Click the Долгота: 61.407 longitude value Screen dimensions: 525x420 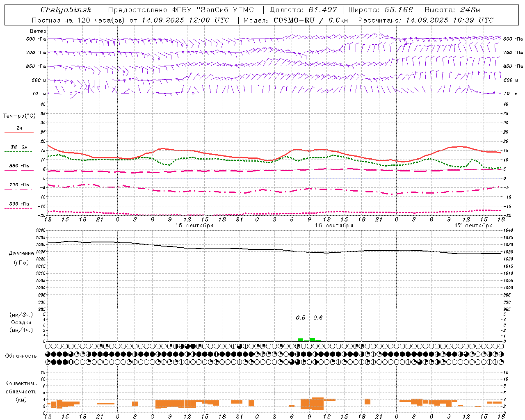(303, 10)
